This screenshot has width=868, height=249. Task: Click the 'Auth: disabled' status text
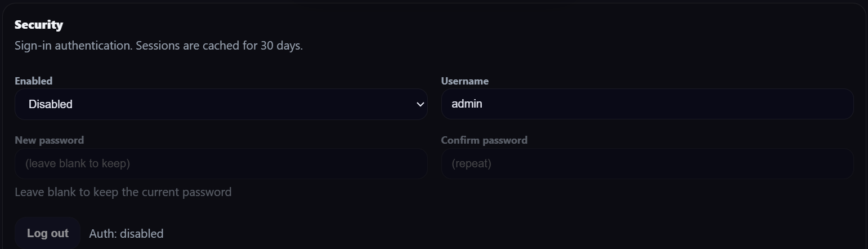126,234
